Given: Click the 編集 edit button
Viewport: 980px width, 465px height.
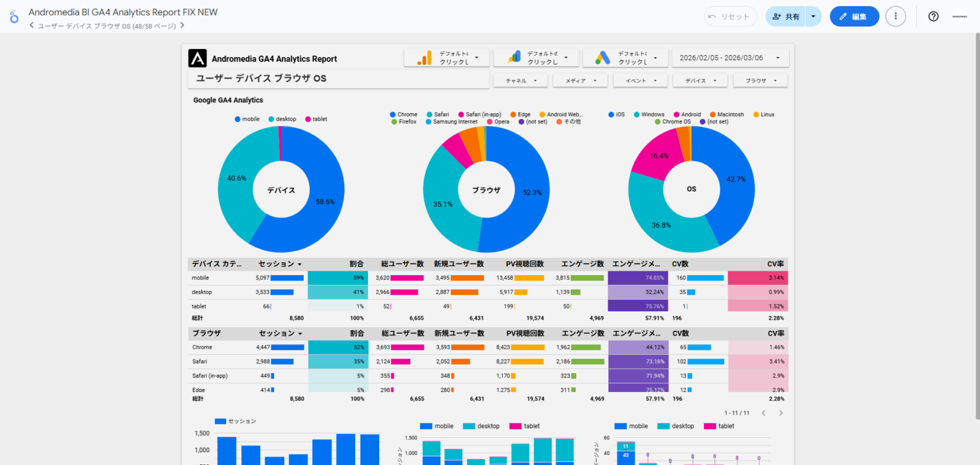Looking at the screenshot, I should [x=854, y=17].
